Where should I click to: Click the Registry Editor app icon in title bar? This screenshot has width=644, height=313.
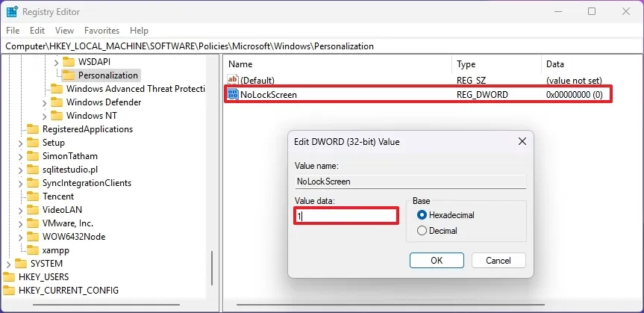coord(12,11)
